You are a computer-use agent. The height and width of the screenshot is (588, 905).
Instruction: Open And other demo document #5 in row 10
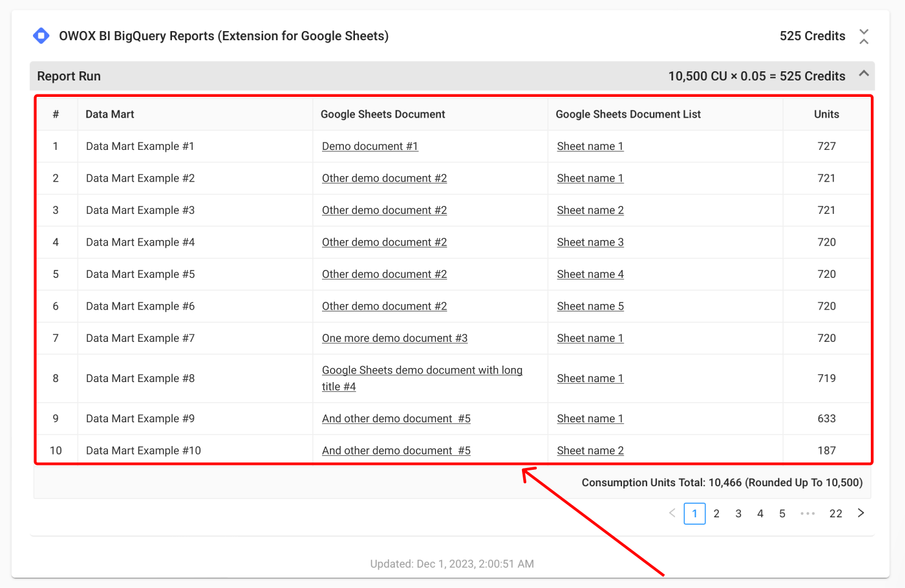pos(396,451)
